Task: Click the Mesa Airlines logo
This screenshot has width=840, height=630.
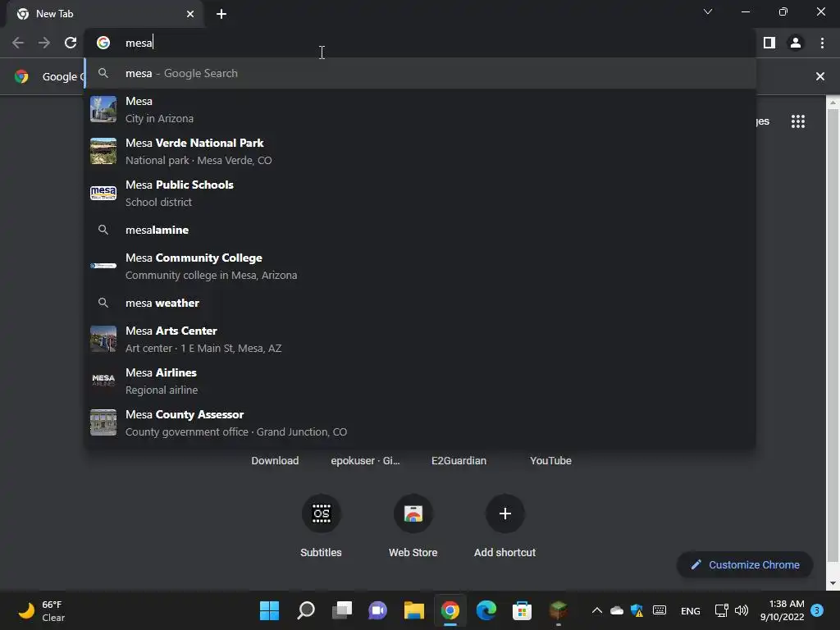Action: click(x=103, y=381)
